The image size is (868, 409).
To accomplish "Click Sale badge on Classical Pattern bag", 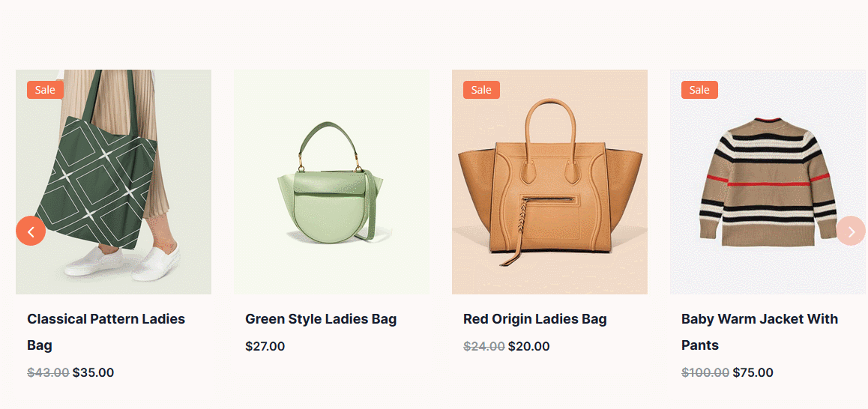I will point(46,90).
